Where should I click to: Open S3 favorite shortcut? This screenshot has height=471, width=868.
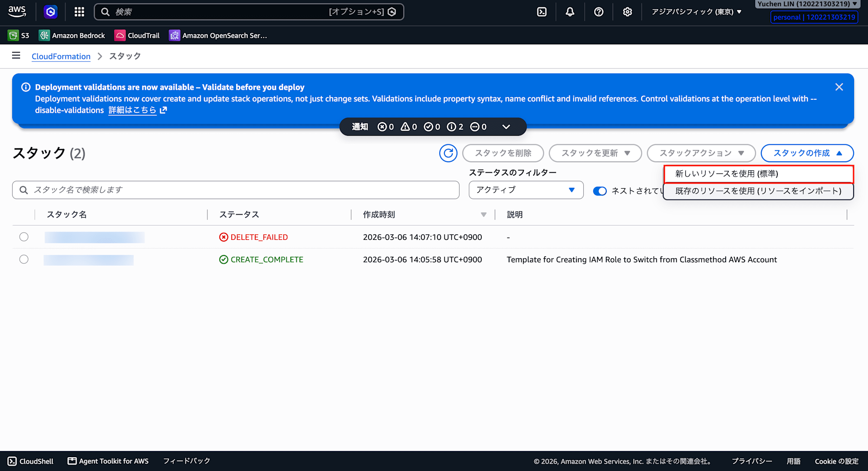[x=19, y=36]
